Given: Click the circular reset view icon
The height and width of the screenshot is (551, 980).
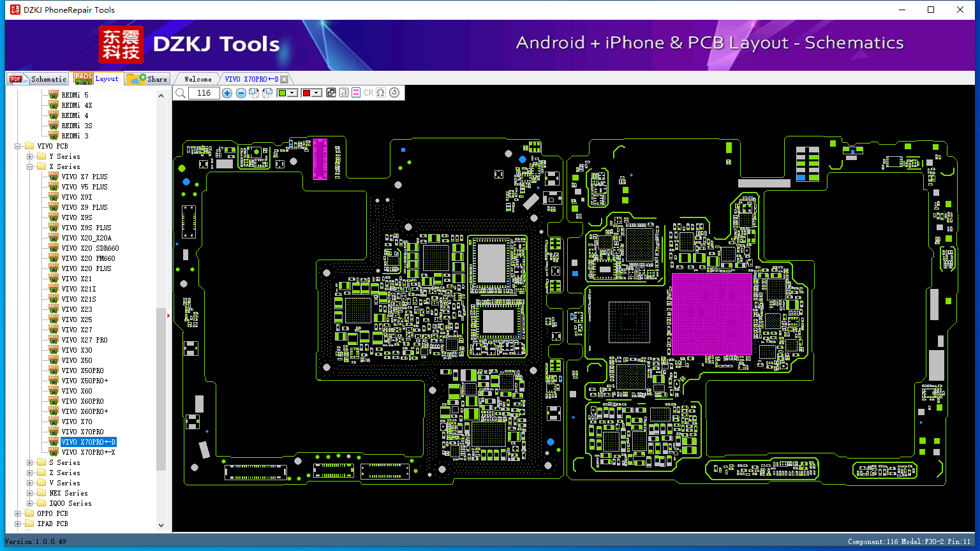Looking at the screenshot, I should (x=394, y=93).
